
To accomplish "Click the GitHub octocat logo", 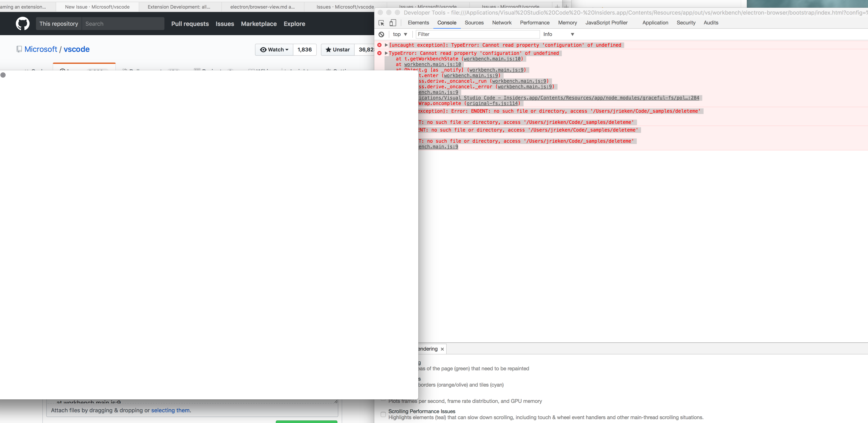I will point(22,24).
